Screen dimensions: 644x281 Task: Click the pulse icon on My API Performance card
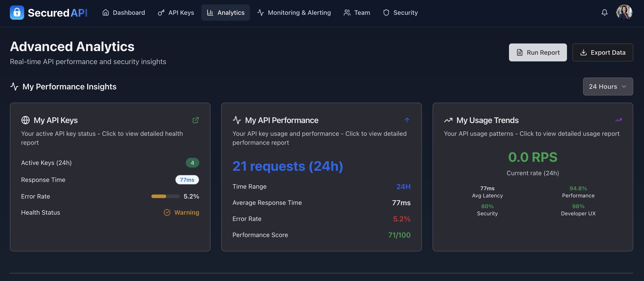[x=237, y=120]
